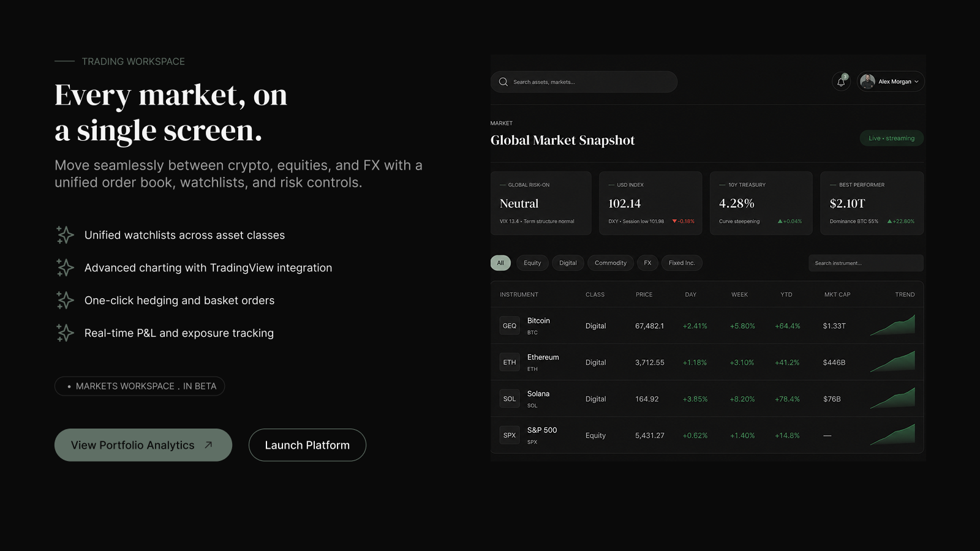Click the sparkle icon beside One-click hedging
Viewport: 980px width, 551px height.
(65, 301)
